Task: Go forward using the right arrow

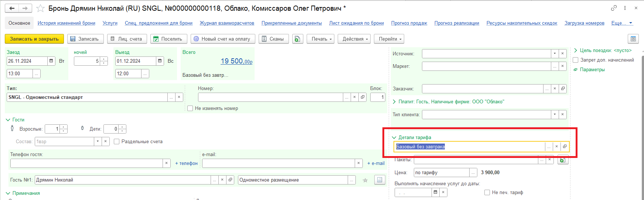Action: [x=25, y=8]
